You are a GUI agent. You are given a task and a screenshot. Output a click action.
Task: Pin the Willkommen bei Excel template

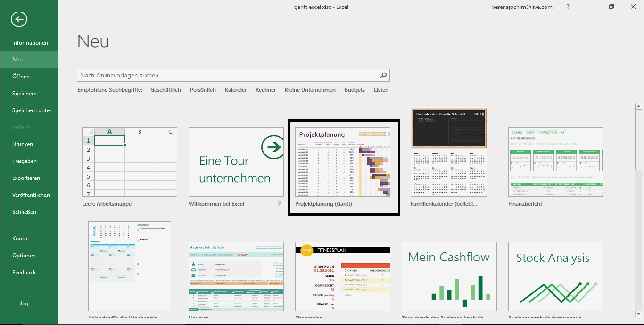click(x=280, y=203)
